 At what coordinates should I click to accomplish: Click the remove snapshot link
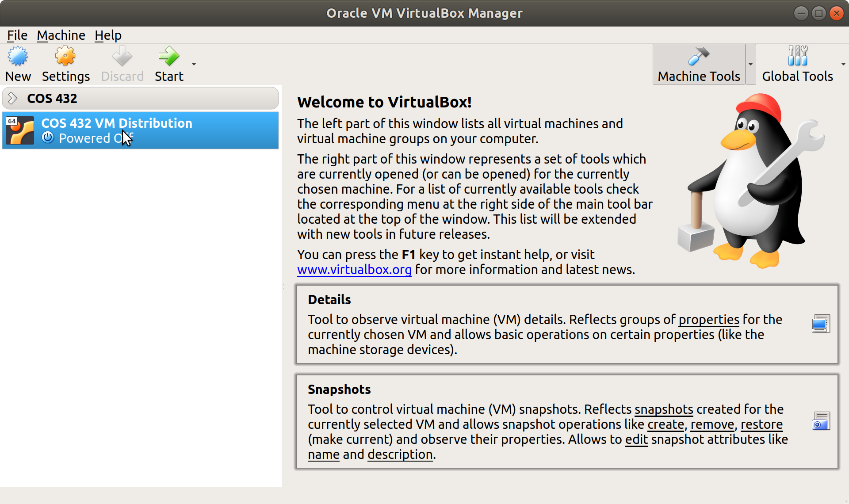(712, 424)
